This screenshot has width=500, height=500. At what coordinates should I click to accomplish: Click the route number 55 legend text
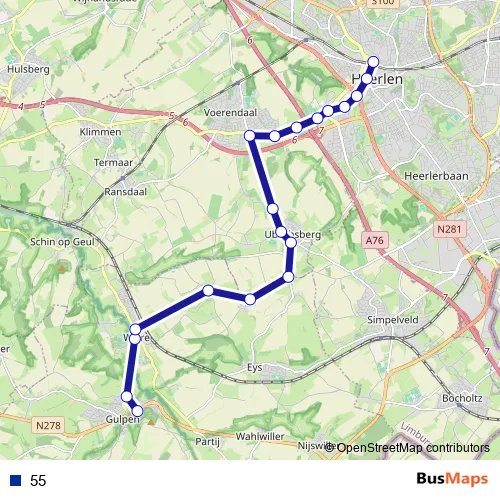coord(38,481)
